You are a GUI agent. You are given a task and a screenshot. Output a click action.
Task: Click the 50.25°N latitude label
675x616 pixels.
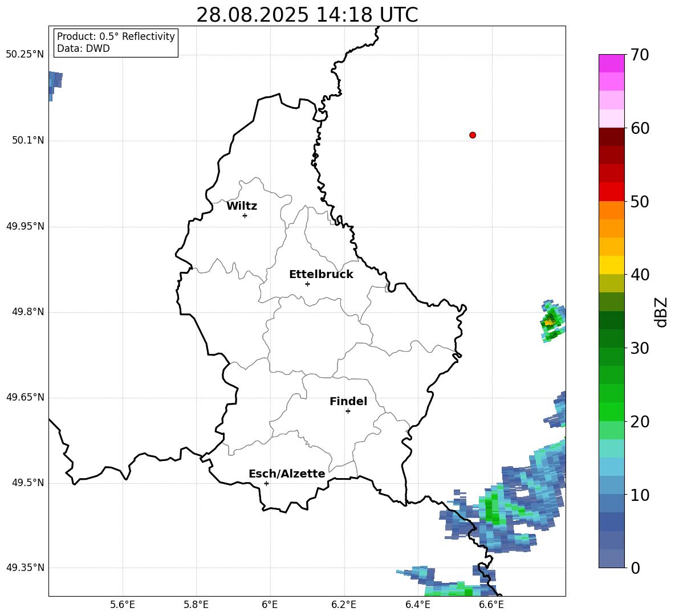pos(25,55)
